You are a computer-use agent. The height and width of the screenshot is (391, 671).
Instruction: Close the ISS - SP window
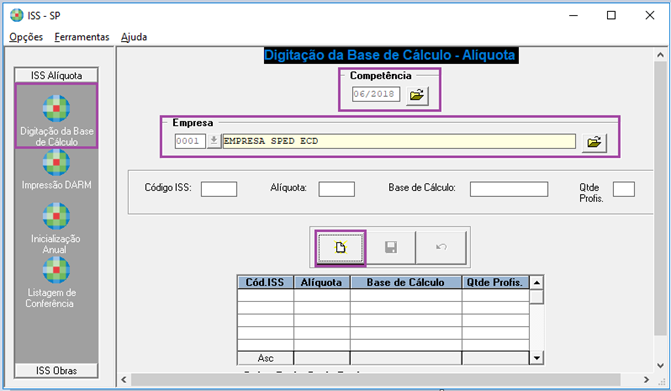click(650, 15)
